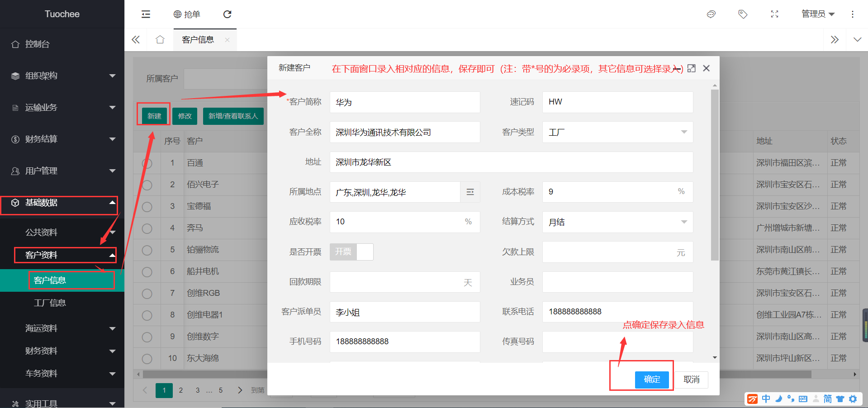Click the 实用工具 tools icon
868x408 pixels.
pos(15,403)
